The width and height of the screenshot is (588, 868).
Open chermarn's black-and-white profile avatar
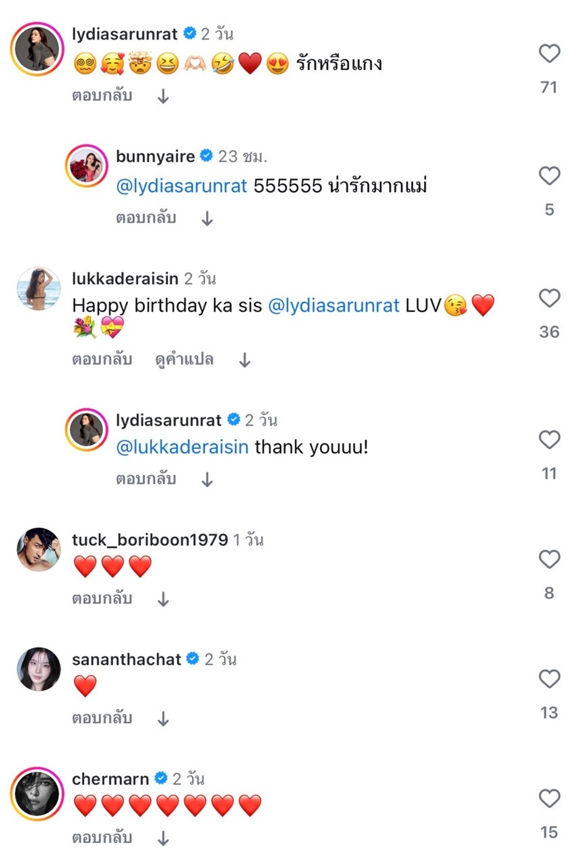point(37,794)
